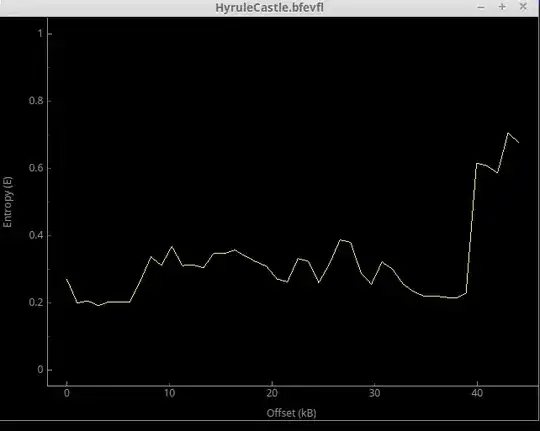Click the HyruleCastle.bfevfl title text
Screen dimensions: 540x431
(x=269, y=7)
